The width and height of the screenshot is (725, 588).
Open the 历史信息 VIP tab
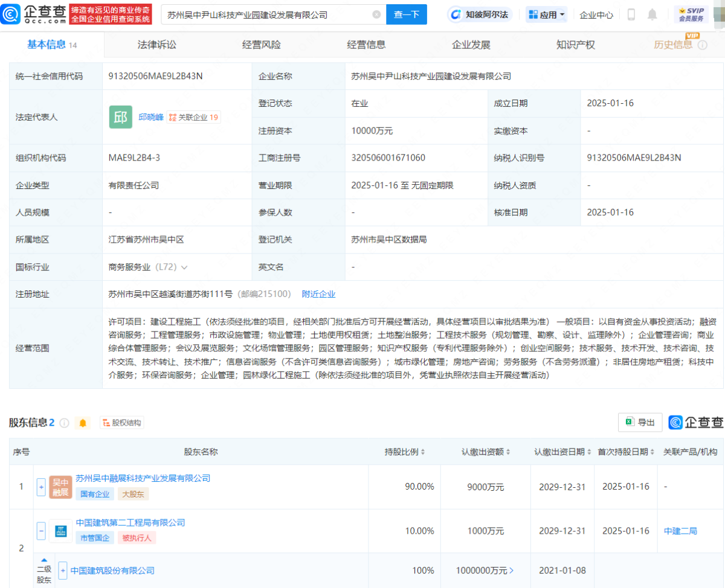[673, 45]
